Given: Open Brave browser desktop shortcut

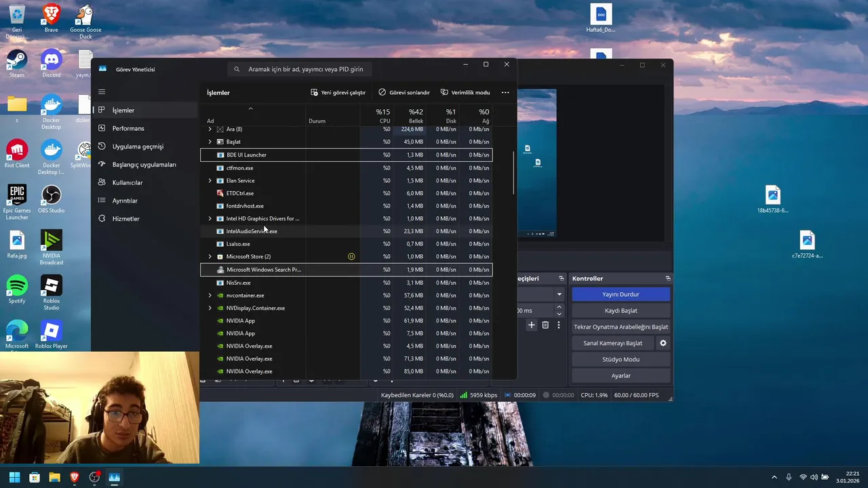Looking at the screenshot, I should tap(51, 19).
